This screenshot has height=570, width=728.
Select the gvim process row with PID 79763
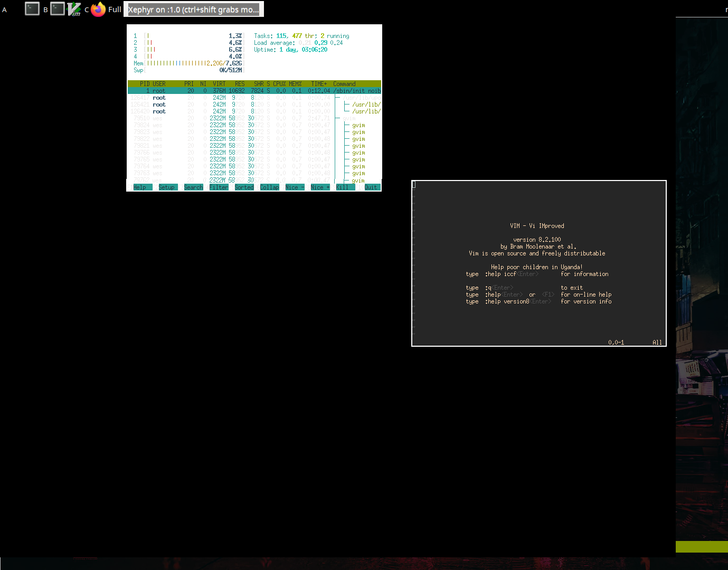[254, 173]
